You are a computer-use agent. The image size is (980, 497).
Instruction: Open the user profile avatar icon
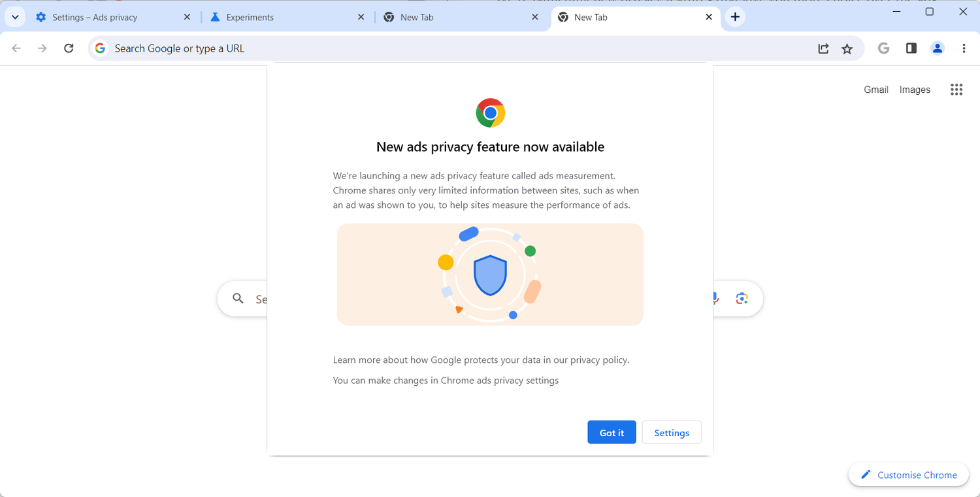click(938, 48)
